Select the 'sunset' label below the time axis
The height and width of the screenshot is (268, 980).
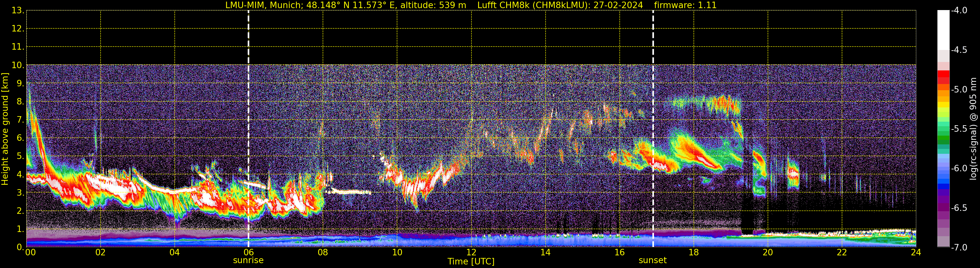point(652,261)
